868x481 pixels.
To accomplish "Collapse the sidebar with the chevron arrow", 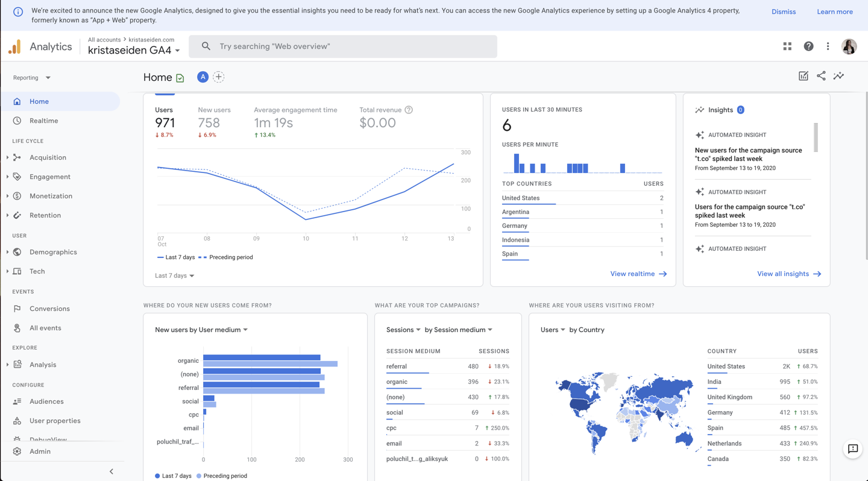I will pyautogui.click(x=112, y=471).
